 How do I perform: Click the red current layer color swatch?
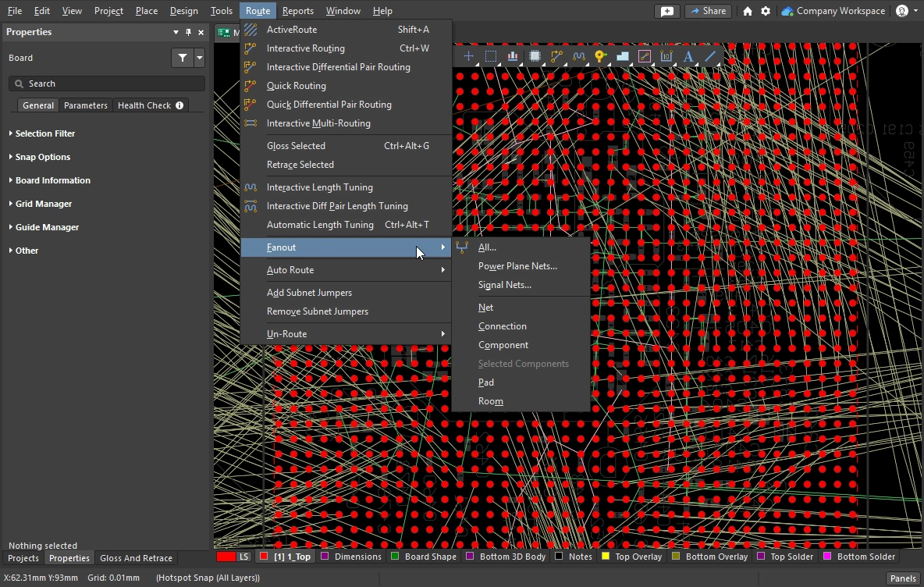[226, 557]
